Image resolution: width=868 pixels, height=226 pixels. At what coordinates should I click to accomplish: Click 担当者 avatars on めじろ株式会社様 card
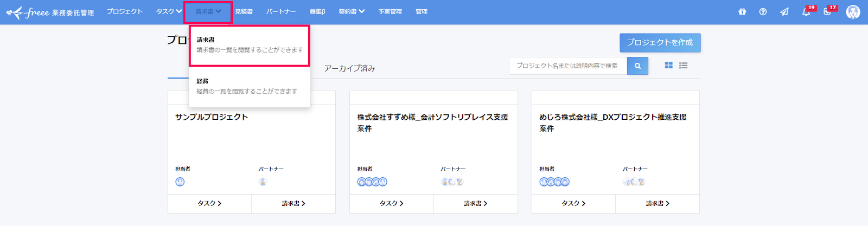554,182
